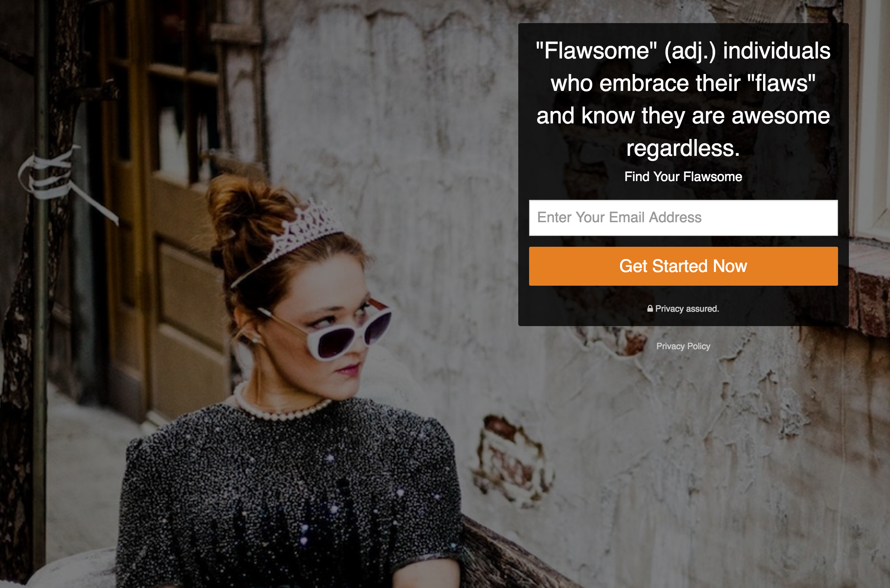The width and height of the screenshot is (890, 588).
Task: Click the "who embrace their flaws" headline line
Action: point(683,83)
